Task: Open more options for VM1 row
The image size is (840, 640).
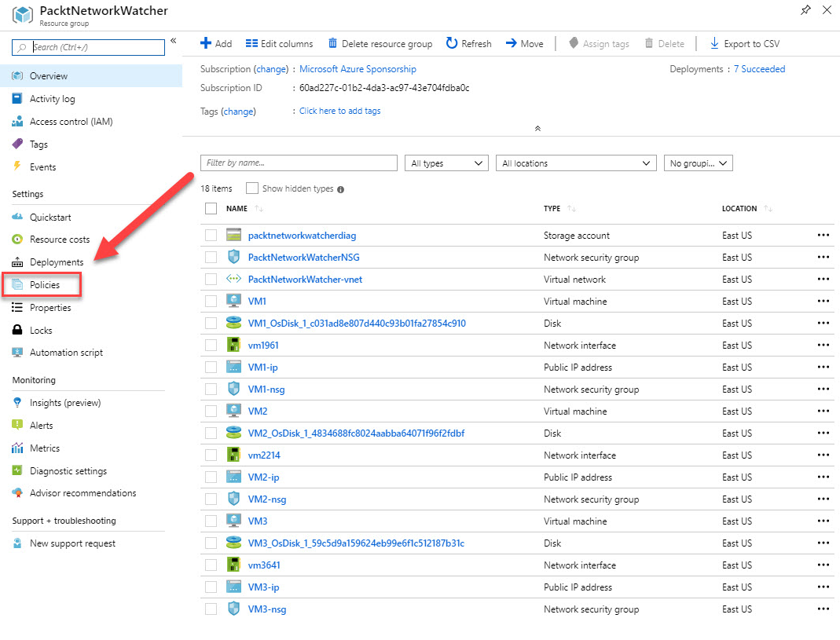Action: pyautogui.click(x=823, y=301)
